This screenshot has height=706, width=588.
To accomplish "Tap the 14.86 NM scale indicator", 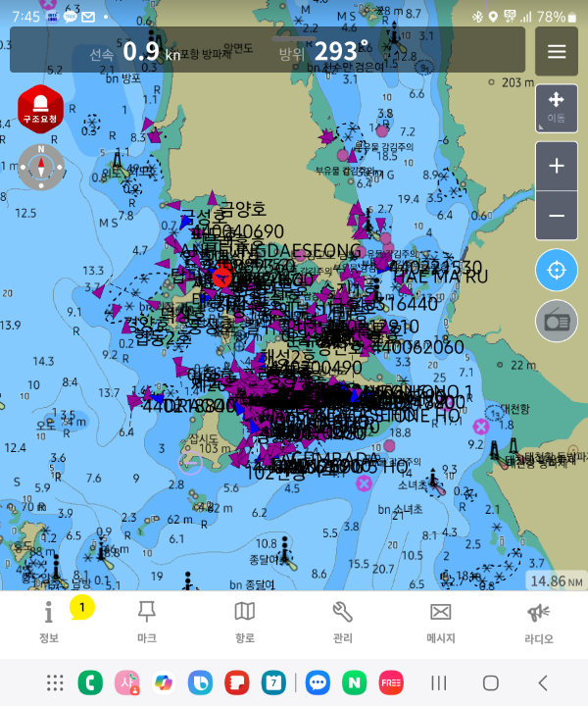I will pyautogui.click(x=555, y=581).
